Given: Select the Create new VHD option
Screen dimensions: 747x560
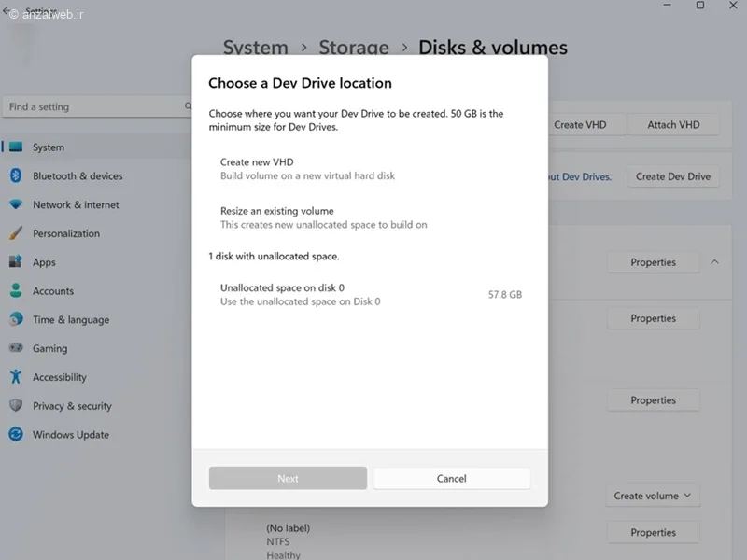Looking at the screenshot, I should [x=370, y=169].
